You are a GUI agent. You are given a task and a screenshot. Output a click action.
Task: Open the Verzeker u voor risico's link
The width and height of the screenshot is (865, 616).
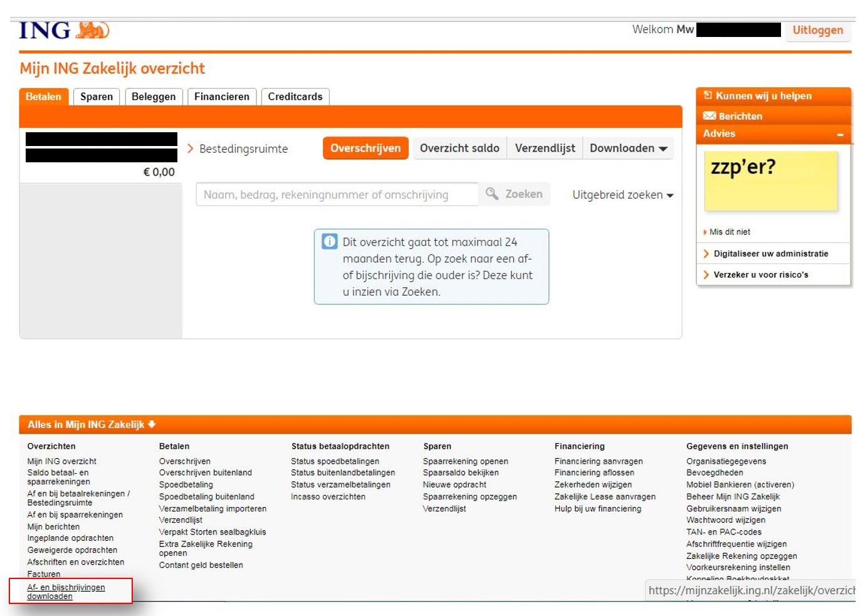(x=760, y=274)
